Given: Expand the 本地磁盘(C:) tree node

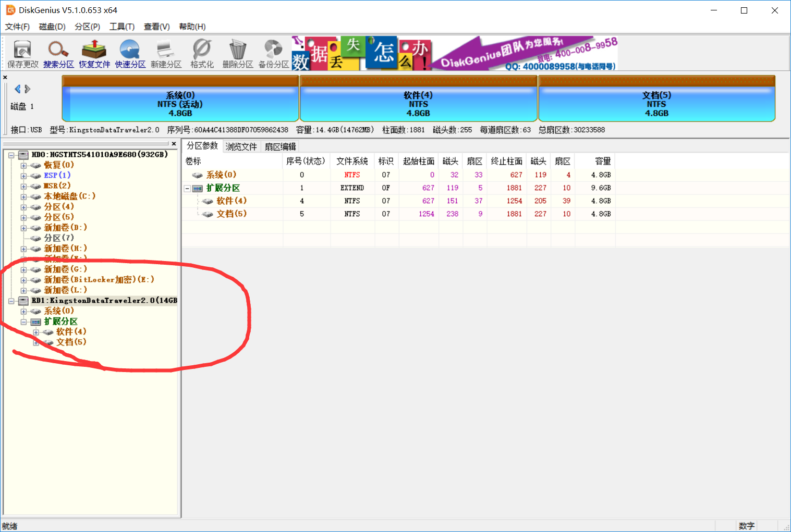Looking at the screenshot, I should [23, 197].
